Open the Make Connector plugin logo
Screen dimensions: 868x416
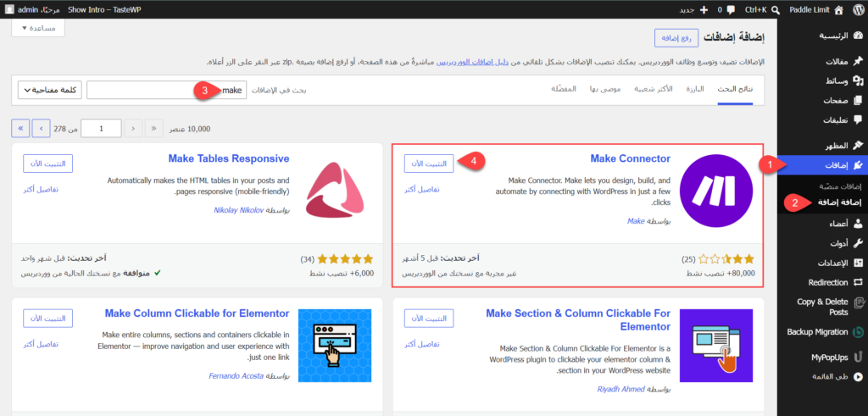(715, 191)
